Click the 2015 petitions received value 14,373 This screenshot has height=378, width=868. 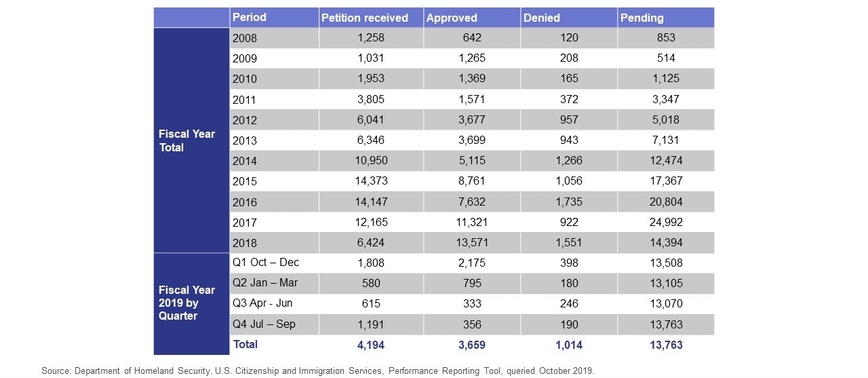point(370,181)
